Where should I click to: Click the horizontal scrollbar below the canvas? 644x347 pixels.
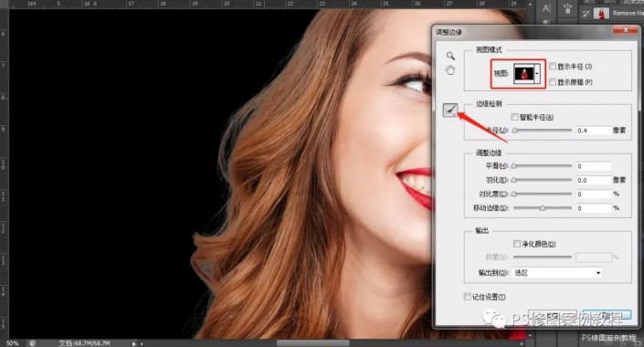313,343
